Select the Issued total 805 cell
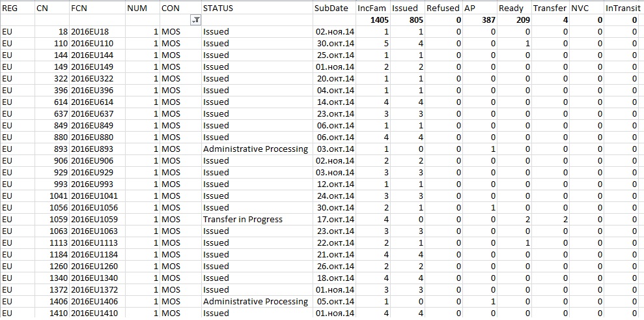Screen dimensions: 644x320 (x=408, y=20)
